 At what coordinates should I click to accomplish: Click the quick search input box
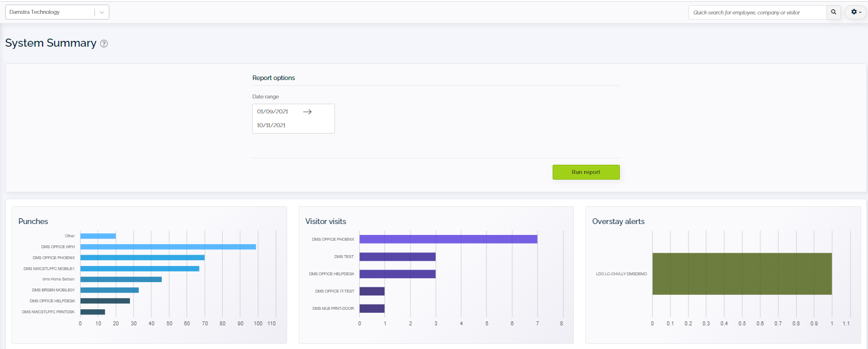click(757, 12)
